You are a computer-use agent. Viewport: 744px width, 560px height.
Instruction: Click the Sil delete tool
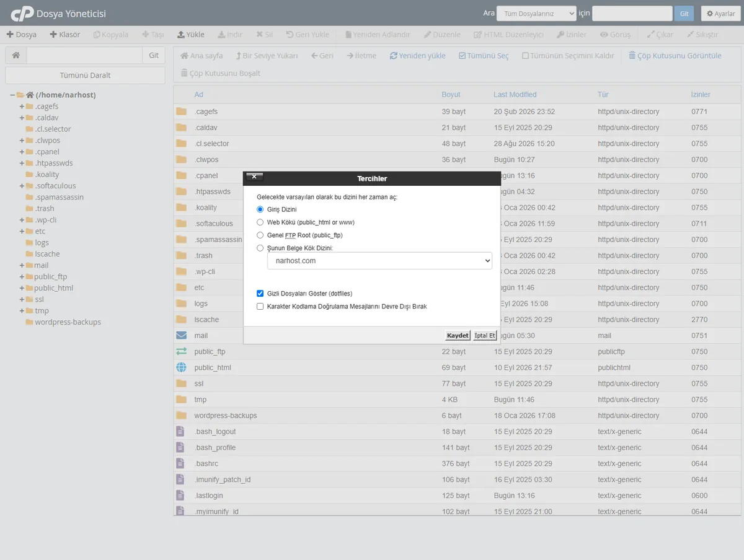[x=264, y=35]
